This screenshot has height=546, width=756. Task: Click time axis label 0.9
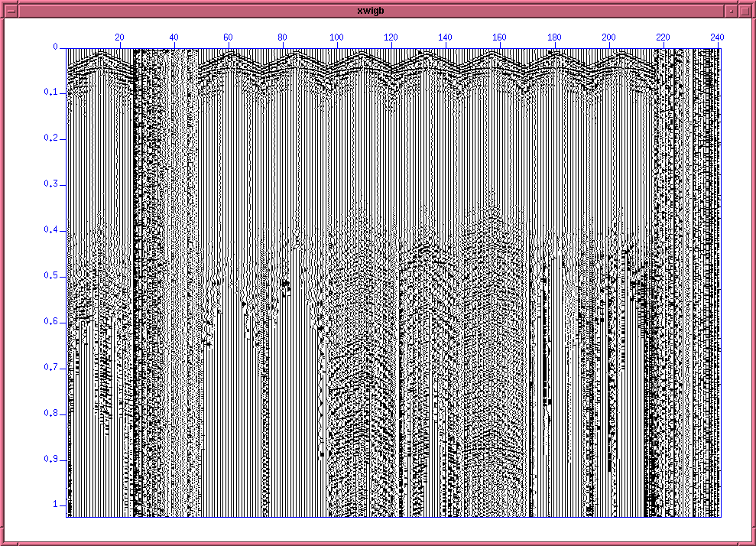pos(50,460)
